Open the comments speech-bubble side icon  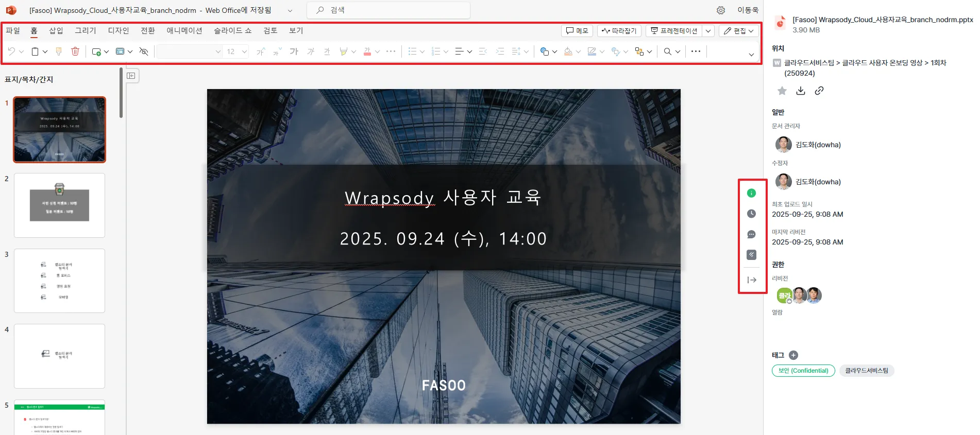pyautogui.click(x=752, y=234)
